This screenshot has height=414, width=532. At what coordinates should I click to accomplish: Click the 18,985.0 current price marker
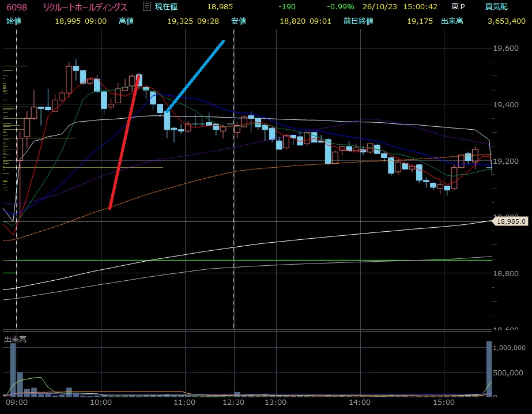pyautogui.click(x=511, y=221)
